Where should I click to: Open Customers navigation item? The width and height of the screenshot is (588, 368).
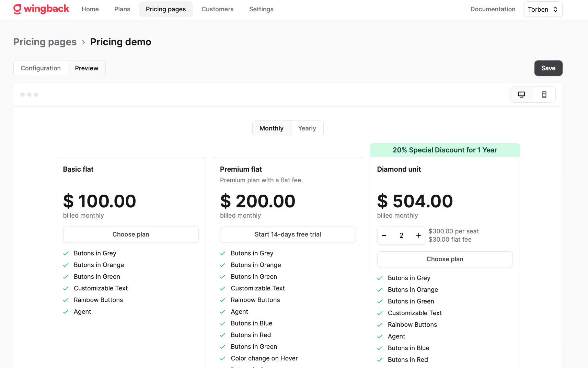217,9
